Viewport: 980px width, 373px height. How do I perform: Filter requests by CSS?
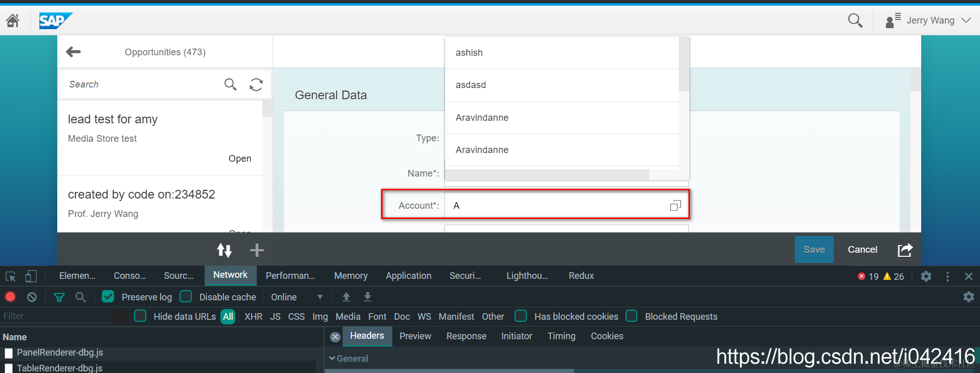[x=296, y=317]
